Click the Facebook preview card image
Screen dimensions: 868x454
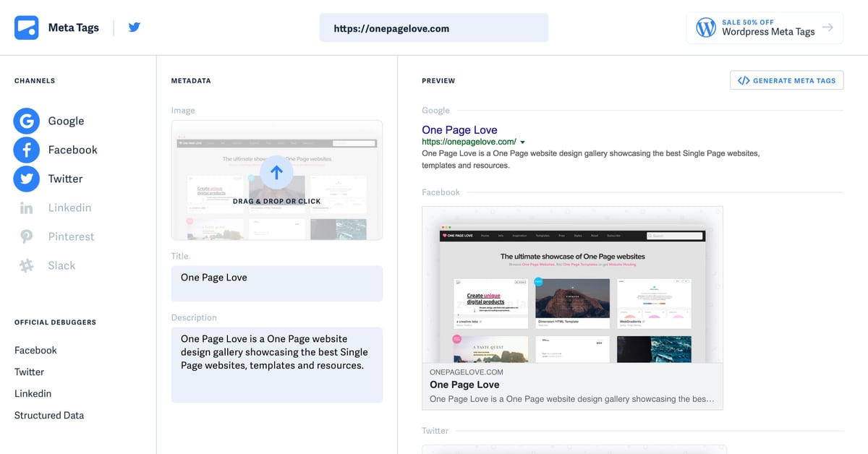572,285
